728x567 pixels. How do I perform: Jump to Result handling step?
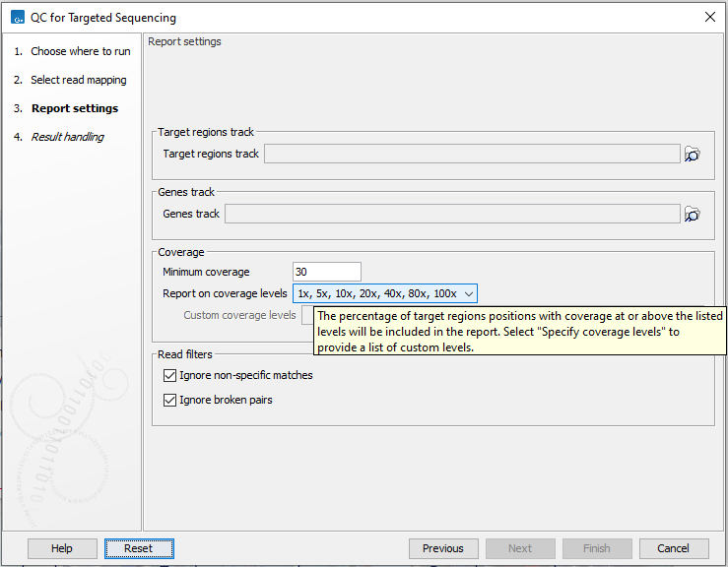pos(67,137)
